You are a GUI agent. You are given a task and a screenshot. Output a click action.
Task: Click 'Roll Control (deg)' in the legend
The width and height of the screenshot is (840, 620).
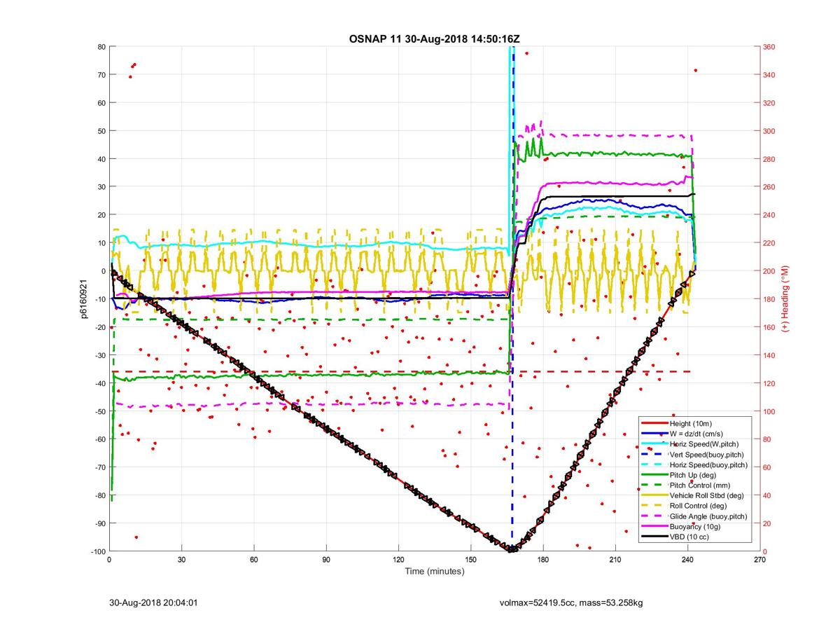coord(699,506)
